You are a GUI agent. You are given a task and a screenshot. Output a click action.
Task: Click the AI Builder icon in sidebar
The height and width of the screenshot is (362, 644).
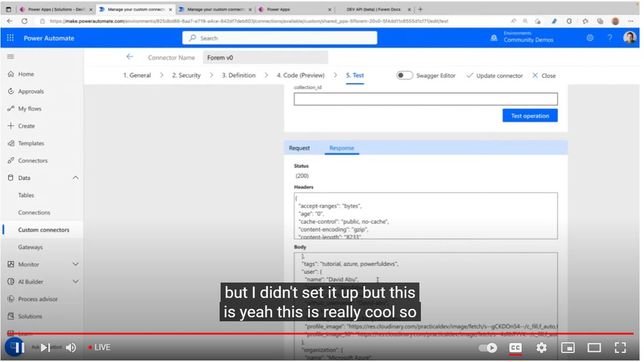pos(11,282)
